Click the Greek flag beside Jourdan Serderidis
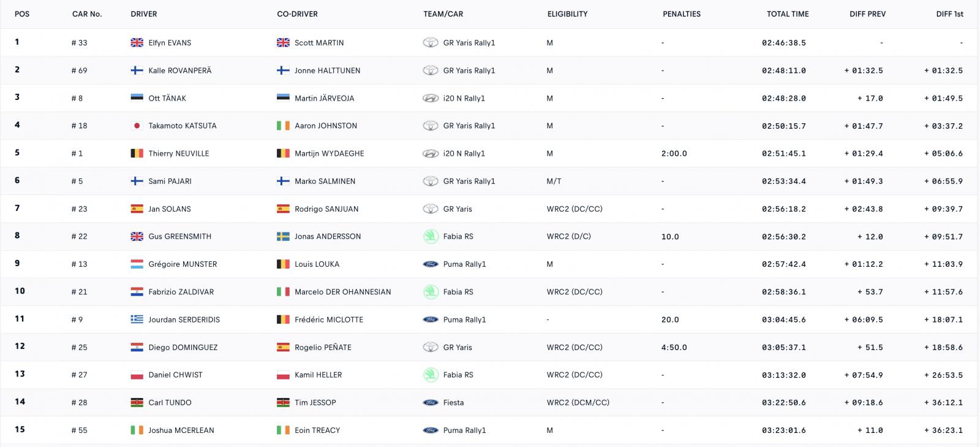This screenshot has height=447, width=980. click(x=137, y=319)
